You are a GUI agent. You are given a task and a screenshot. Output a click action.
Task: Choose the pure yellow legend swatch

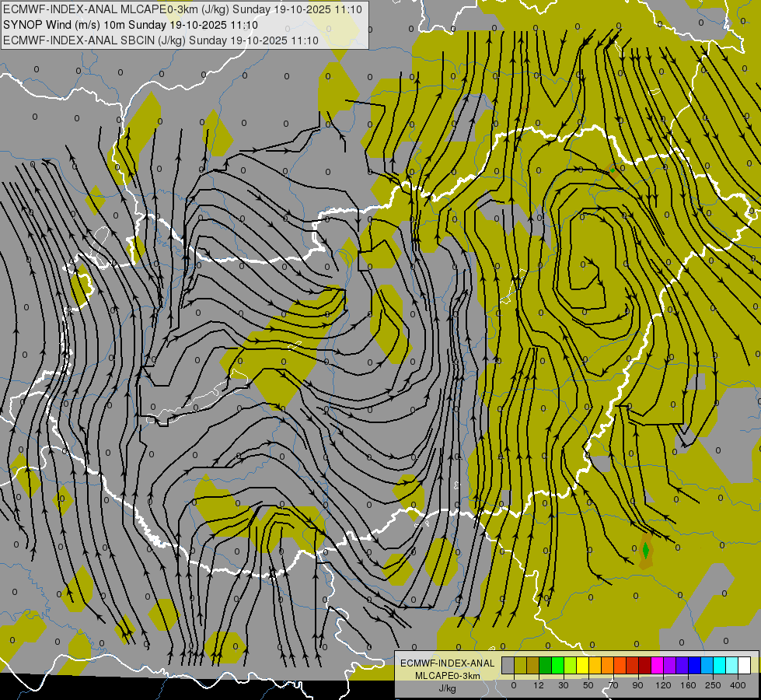pos(582,665)
